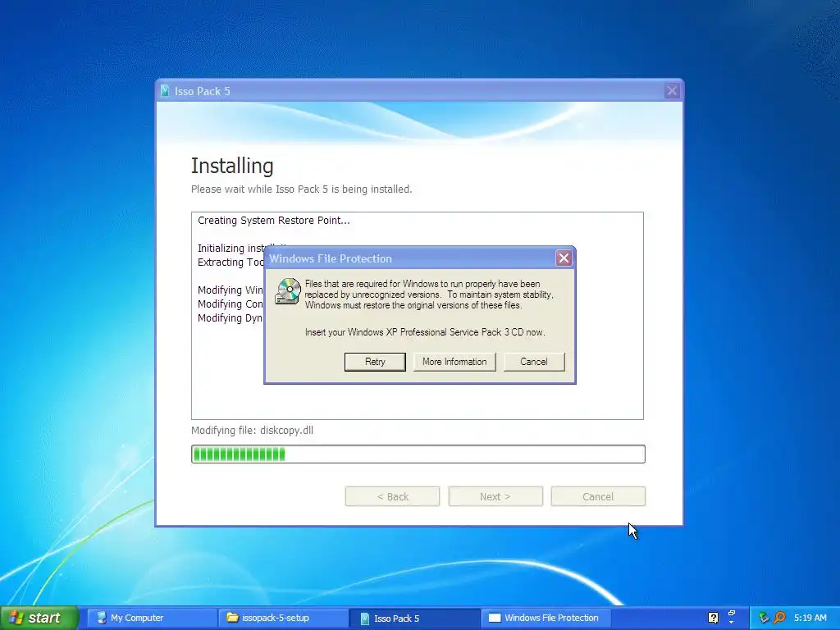Expand the language bar options arrow
This screenshot has width=840, height=630.
731,623
